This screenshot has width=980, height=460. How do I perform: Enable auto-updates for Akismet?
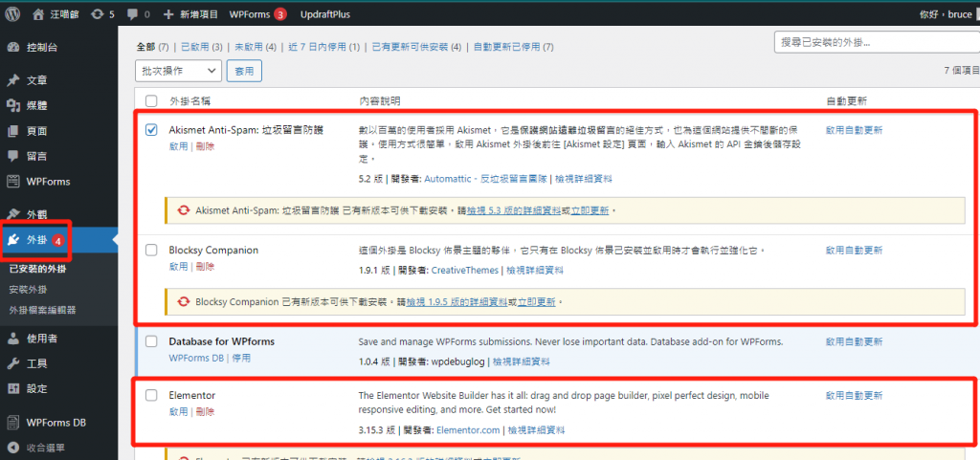pos(855,130)
